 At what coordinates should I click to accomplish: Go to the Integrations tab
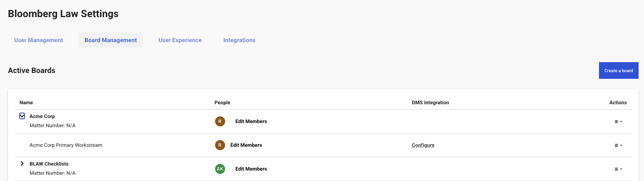239,40
